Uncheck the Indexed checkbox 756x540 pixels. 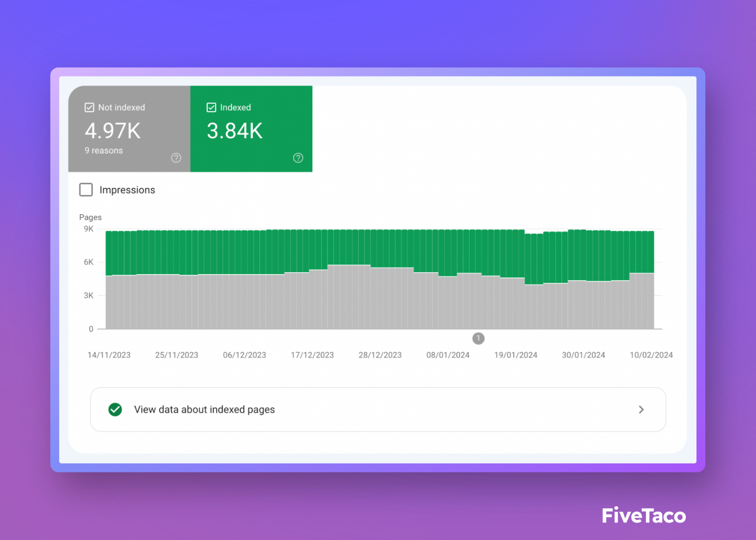(x=211, y=108)
